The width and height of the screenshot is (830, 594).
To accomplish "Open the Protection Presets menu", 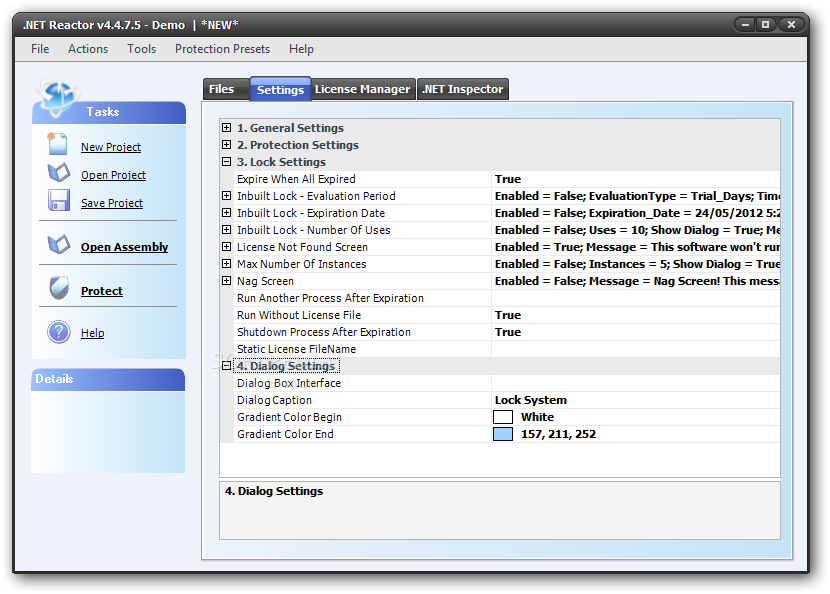I will (x=222, y=49).
